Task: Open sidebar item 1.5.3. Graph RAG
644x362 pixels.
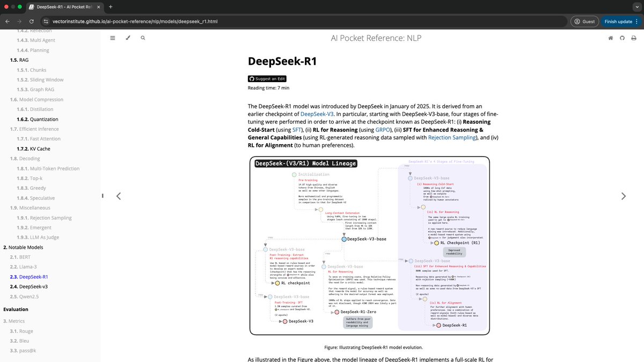Action: 35,90
